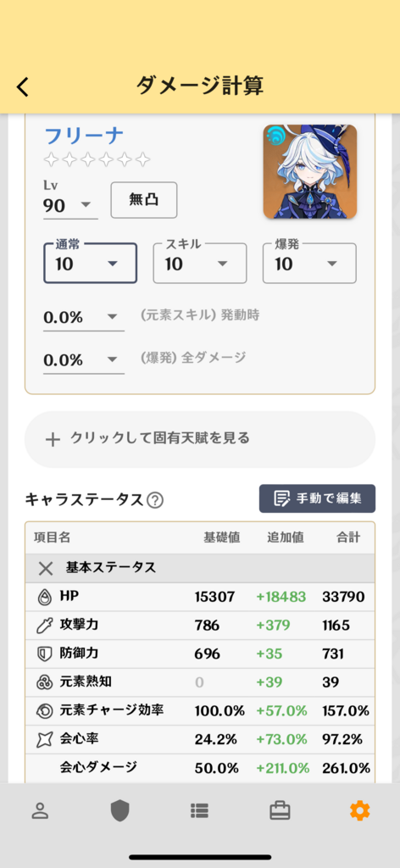Open the 爆発 全ダメージ percentage dropdown
The width and height of the screenshot is (400, 868).
coord(84,359)
